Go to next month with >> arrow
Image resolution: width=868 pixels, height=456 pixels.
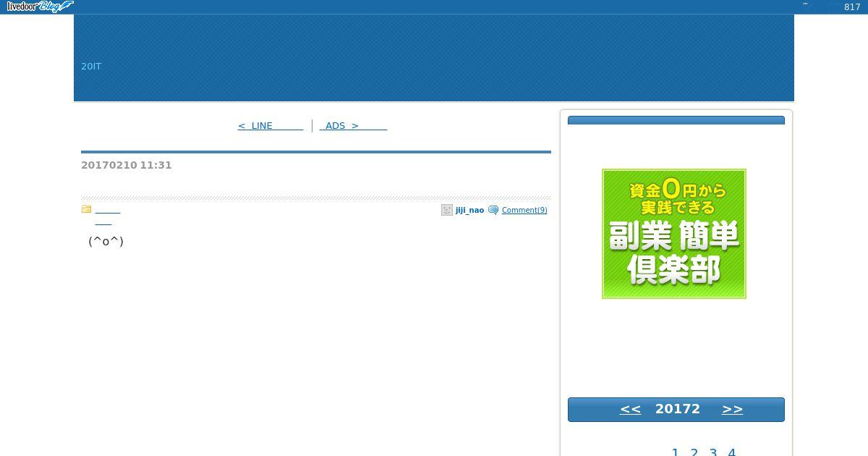pyautogui.click(x=732, y=409)
